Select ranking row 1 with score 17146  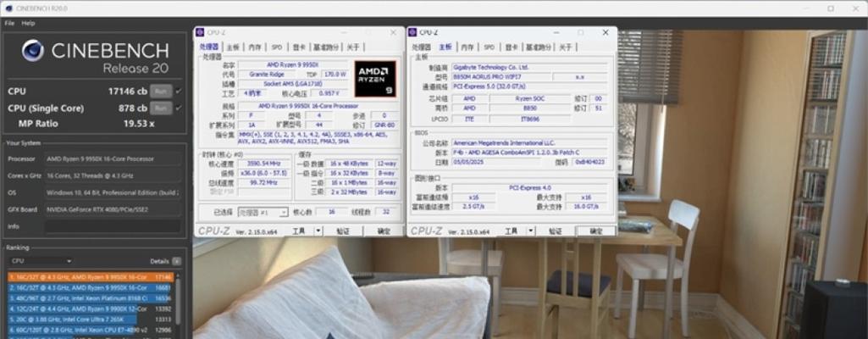(91, 276)
